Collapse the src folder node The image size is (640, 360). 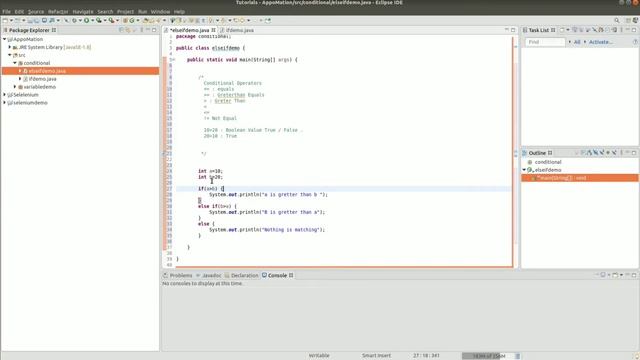(10, 55)
